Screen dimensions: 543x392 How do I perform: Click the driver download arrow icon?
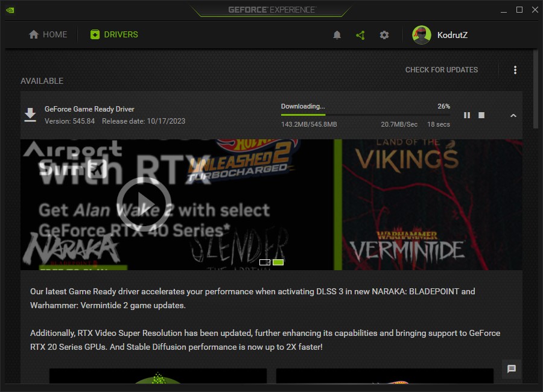[30, 115]
